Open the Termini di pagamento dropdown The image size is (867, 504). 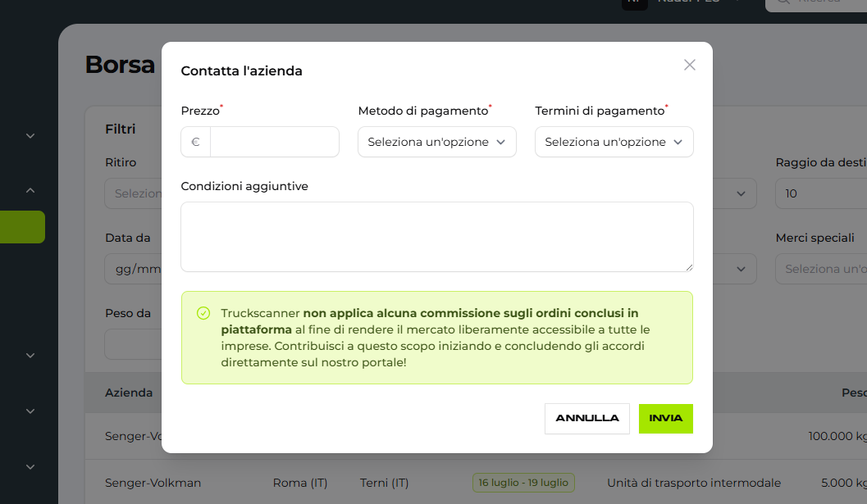click(x=614, y=142)
